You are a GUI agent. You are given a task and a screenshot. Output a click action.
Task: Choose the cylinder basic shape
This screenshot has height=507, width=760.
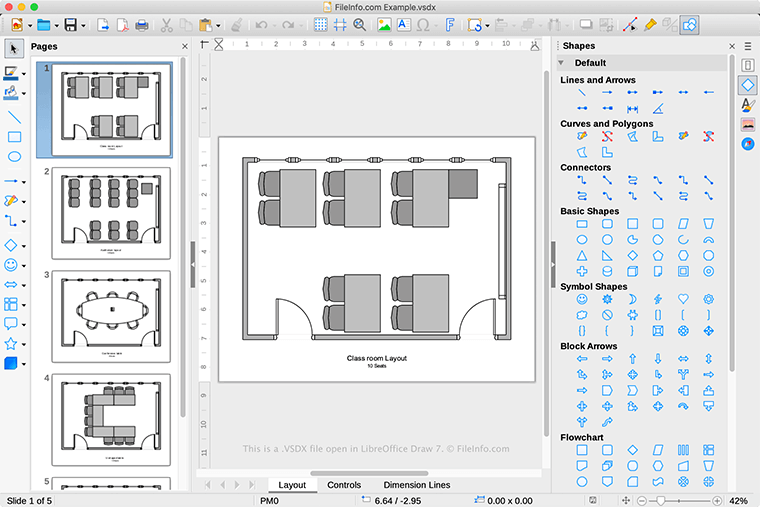607,271
